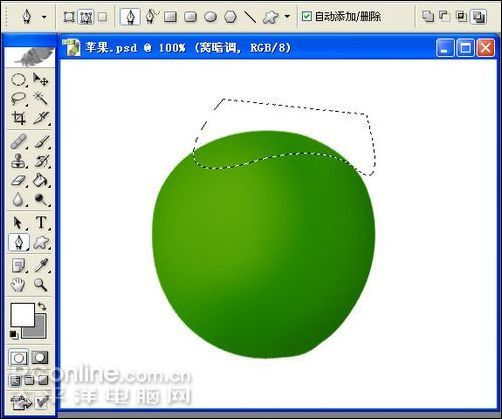Image resolution: width=502 pixels, height=419 pixels.
Task: Swap foreground and background colors
Action: coord(42,306)
